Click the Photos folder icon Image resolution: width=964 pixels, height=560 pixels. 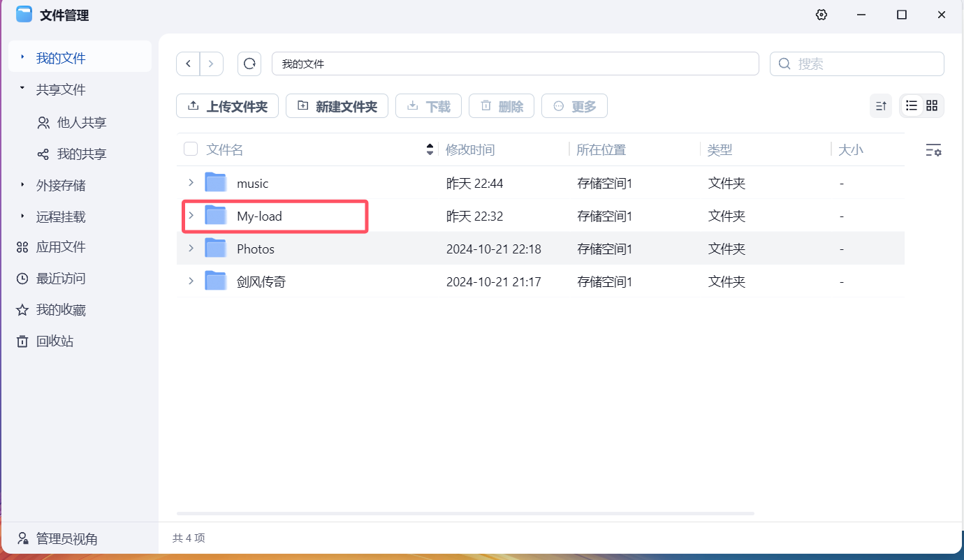pyautogui.click(x=216, y=248)
